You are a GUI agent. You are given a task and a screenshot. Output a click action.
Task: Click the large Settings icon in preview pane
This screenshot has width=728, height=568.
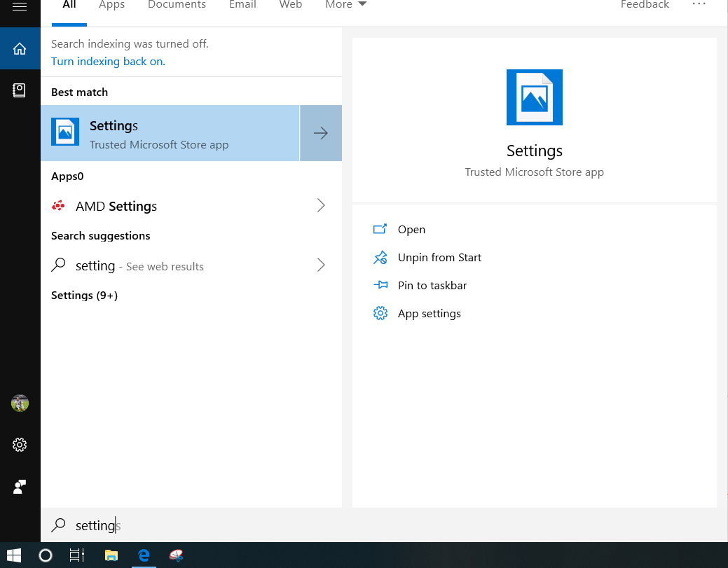click(535, 97)
